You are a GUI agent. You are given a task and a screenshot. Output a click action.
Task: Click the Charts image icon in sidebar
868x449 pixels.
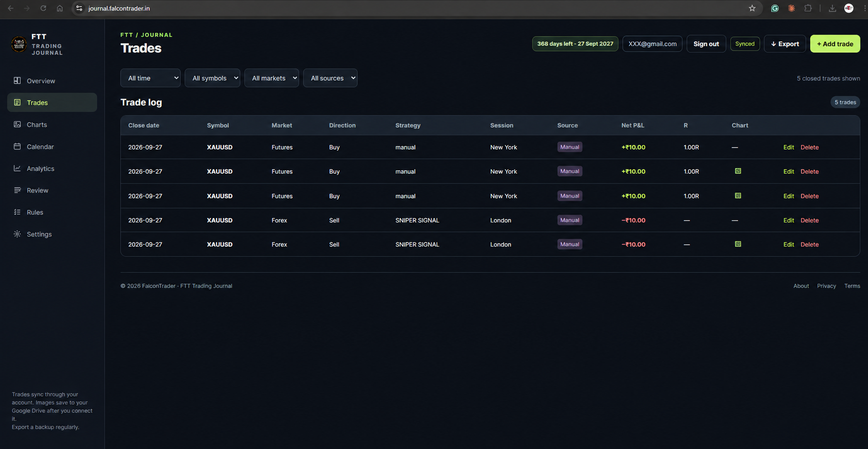click(x=17, y=124)
